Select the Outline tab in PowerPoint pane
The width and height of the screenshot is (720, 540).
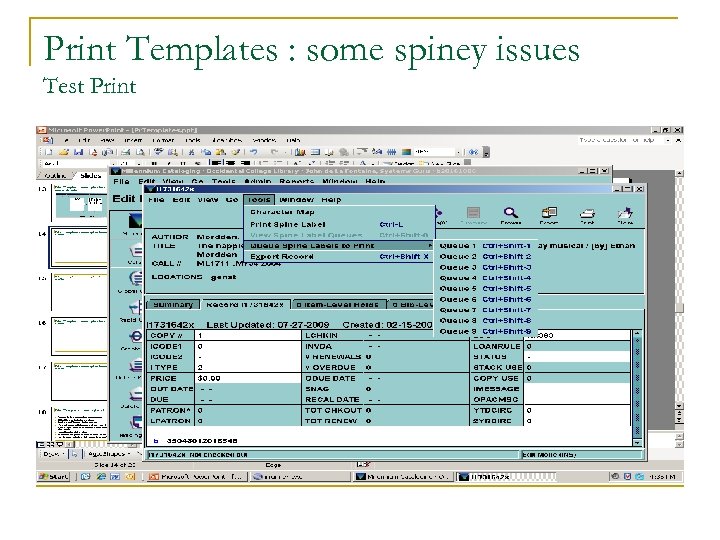pyautogui.click(x=56, y=176)
